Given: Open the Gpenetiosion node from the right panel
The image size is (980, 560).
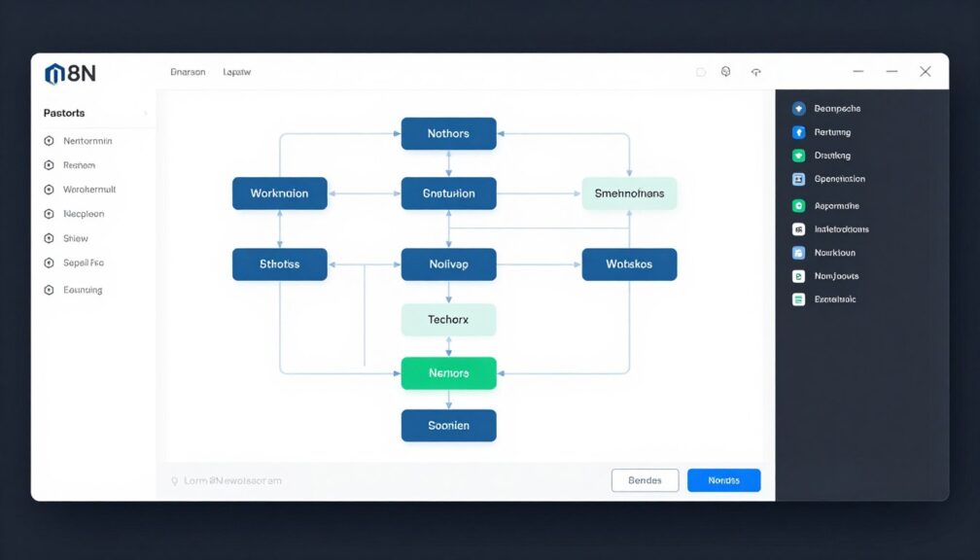Looking at the screenshot, I should coord(800,178).
